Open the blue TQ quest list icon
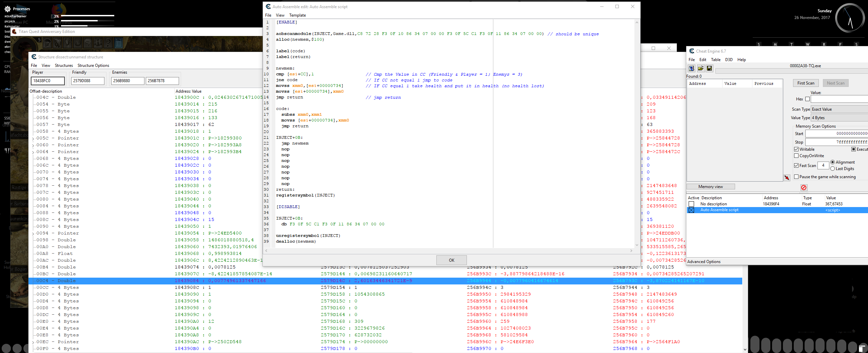The image size is (868, 353). [x=118, y=43]
